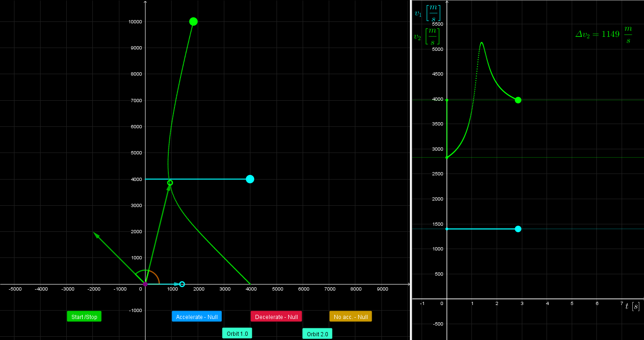644x340 pixels.
Task: Click the yellow No acc. - Null button
Action: click(x=350, y=317)
